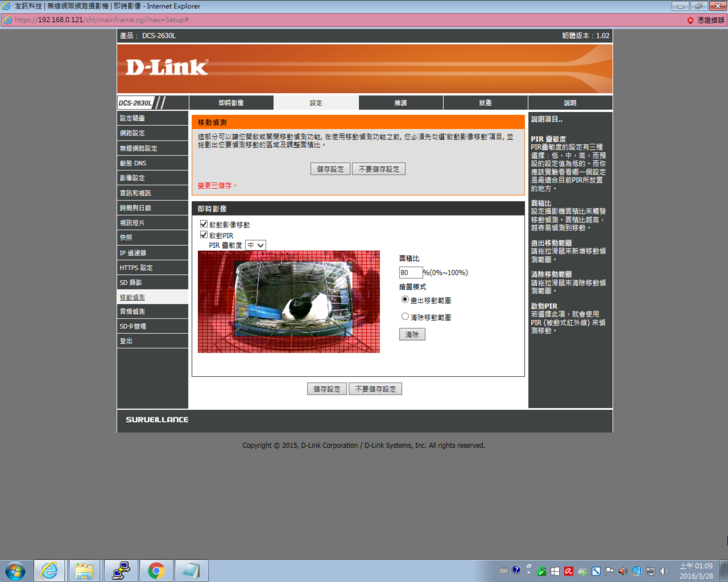Open the networked-computers taskbar program
Screen dimensions: 728x582
[121, 571]
